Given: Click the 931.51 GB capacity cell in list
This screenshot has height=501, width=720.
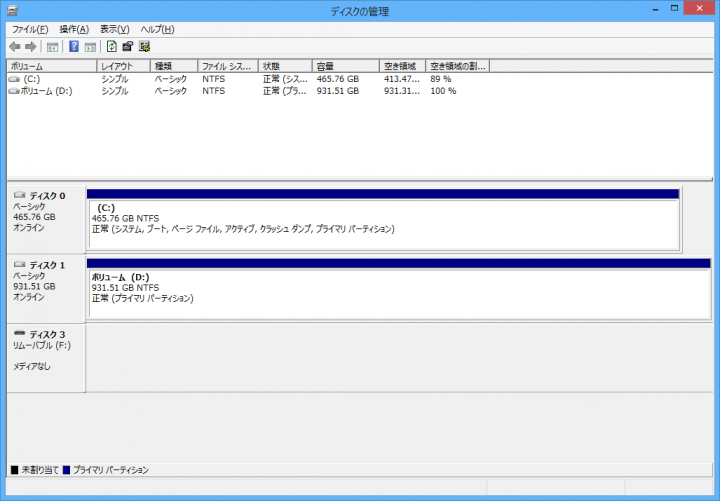Looking at the screenshot, I should pyautogui.click(x=338, y=91).
